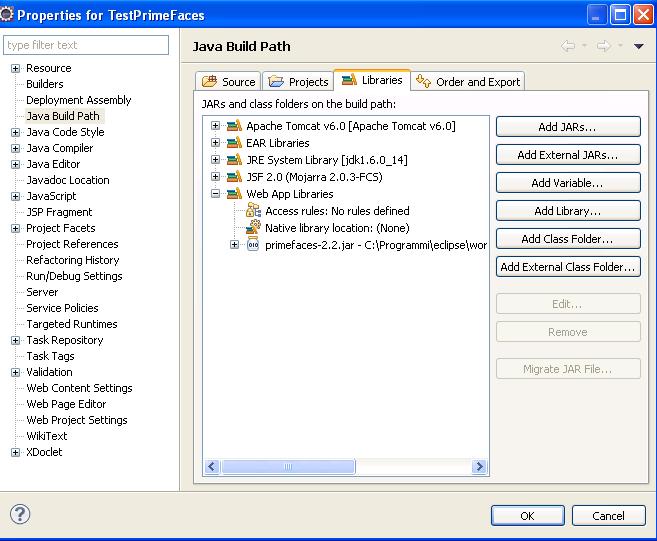657x541 pixels.
Task: Click the Add Library... button
Action: point(568,211)
